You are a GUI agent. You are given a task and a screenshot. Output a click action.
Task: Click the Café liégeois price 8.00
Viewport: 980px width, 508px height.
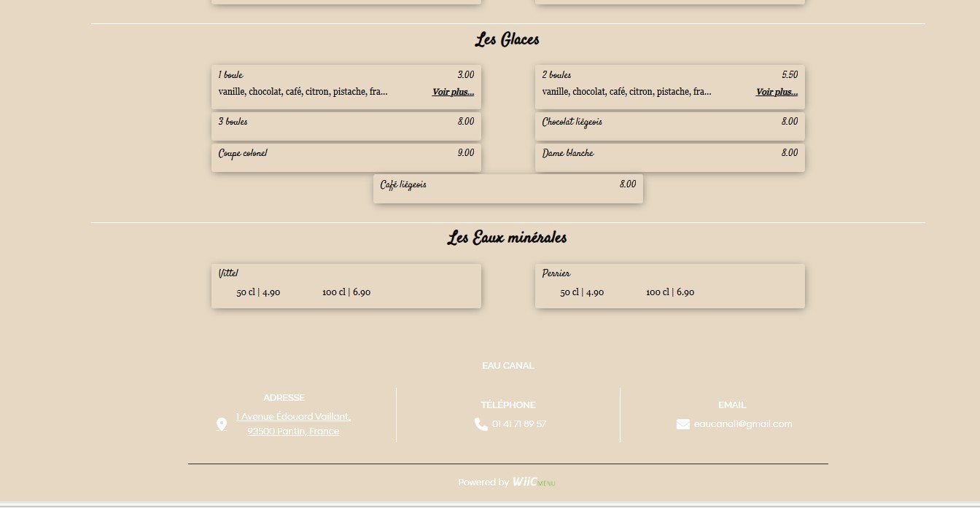628,184
